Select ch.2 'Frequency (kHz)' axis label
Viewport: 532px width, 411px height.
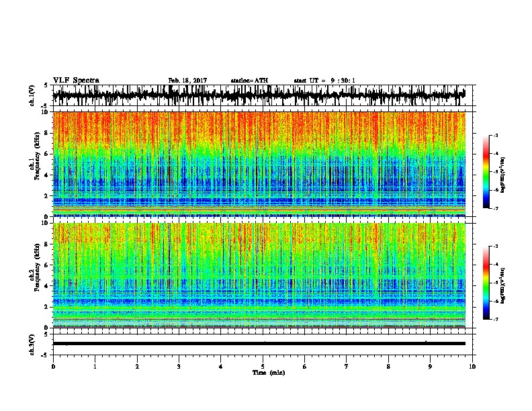click(37, 267)
